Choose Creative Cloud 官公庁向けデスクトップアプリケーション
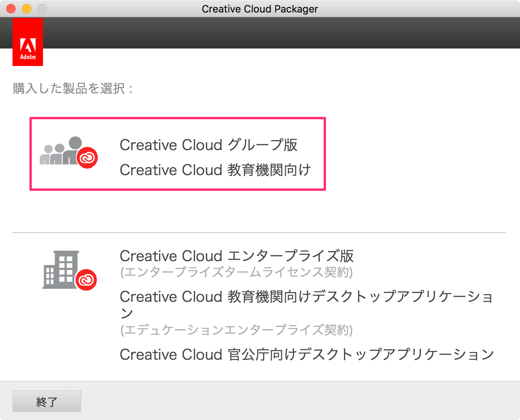Image resolution: width=520 pixels, height=420 pixels. 307,354
